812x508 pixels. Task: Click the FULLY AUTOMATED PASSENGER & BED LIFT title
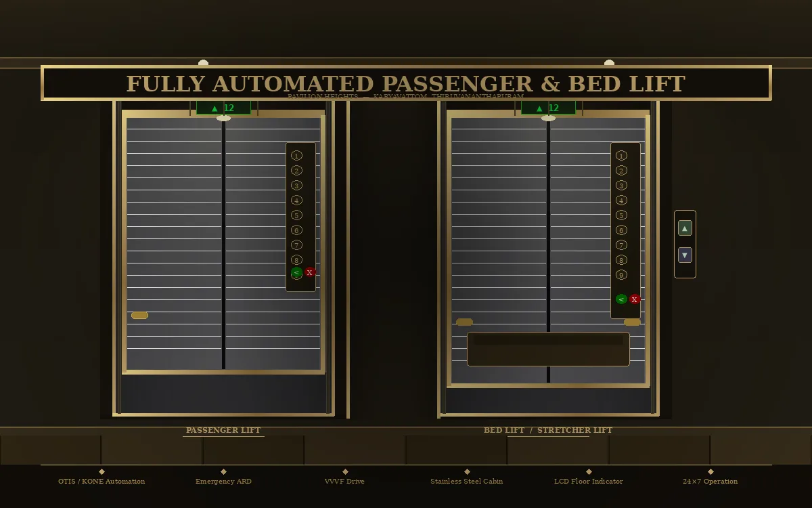[406, 83]
